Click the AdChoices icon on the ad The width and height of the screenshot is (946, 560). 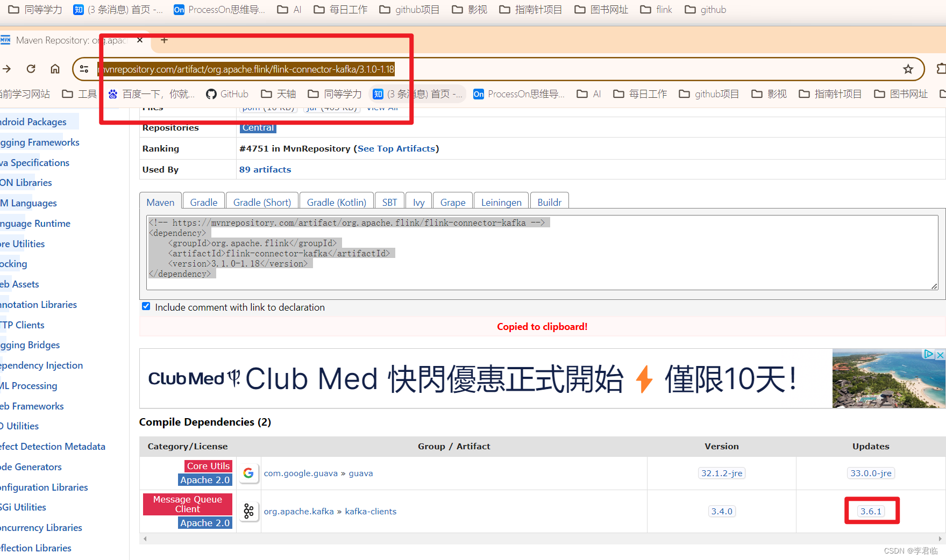pos(929,354)
